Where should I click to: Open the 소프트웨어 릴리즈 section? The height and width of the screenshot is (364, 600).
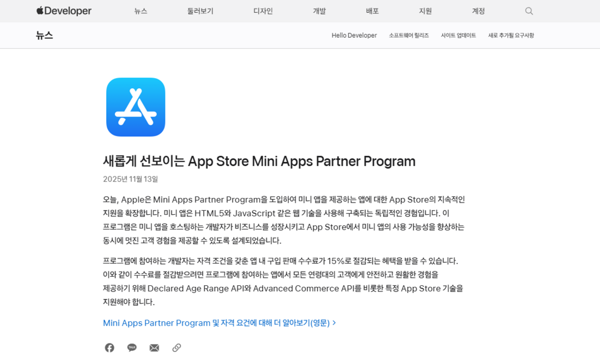click(x=409, y=36)
